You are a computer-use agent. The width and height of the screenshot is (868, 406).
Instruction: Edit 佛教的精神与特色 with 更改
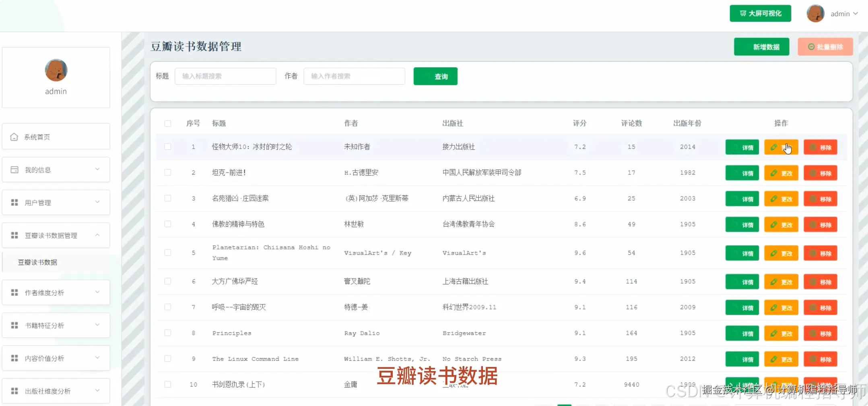pyautogui.click(x=781, y=224)
